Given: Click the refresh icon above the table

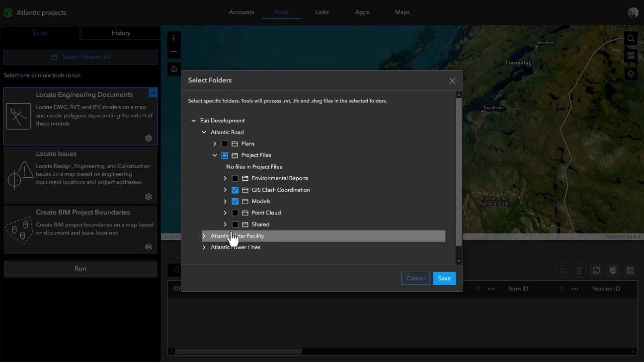Looking at the screenshot, I should 596,270.
